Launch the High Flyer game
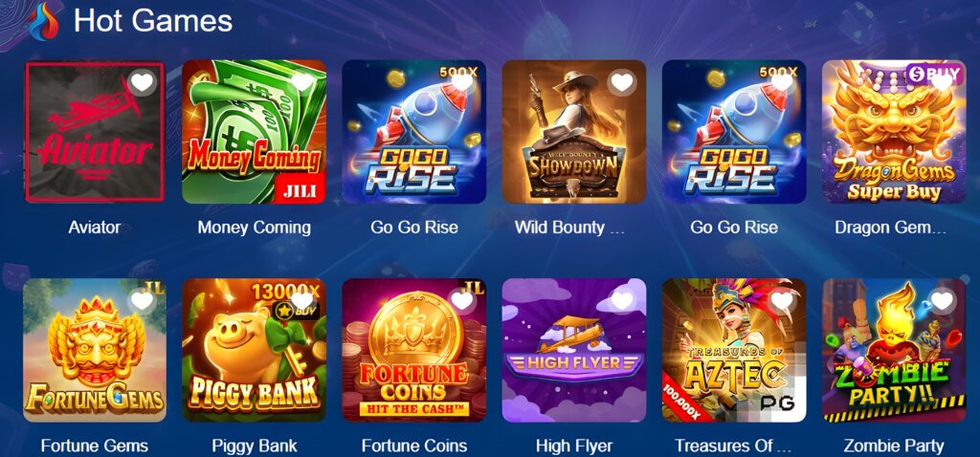980x457 pixels. pos(574,350)
